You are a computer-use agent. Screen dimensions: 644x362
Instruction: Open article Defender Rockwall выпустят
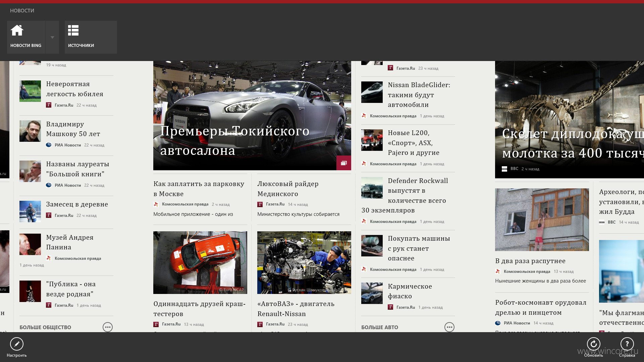(x=405, y=195)
